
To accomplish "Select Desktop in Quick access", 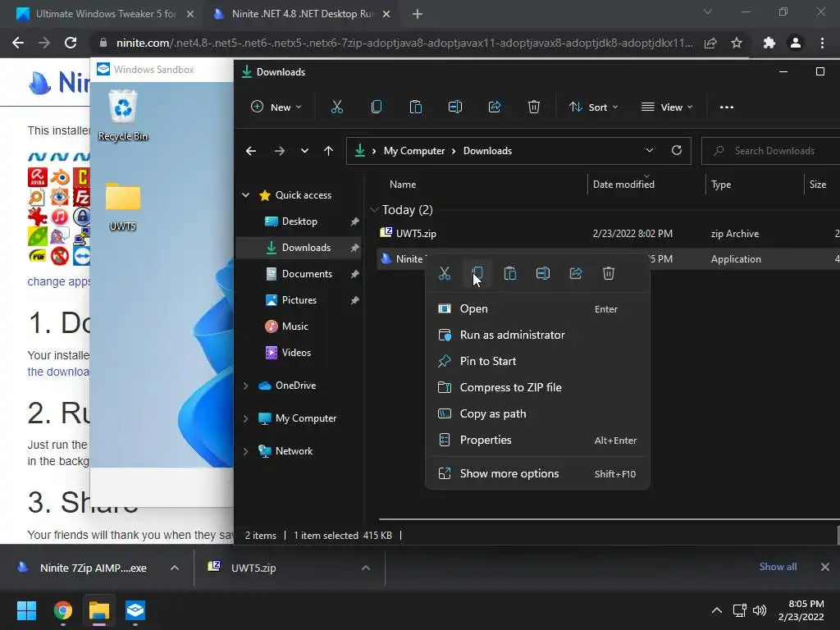I will [x=298, y=221].
